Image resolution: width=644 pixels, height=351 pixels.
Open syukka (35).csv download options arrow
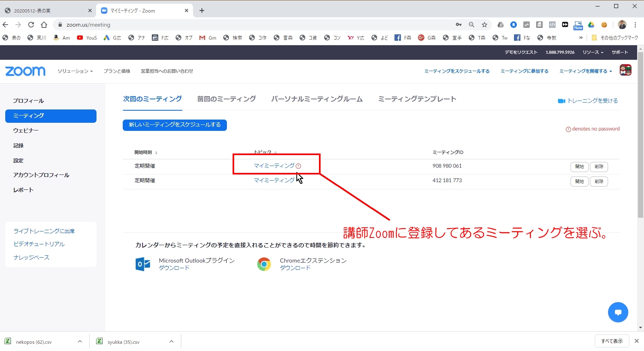[x=172, y=341]
